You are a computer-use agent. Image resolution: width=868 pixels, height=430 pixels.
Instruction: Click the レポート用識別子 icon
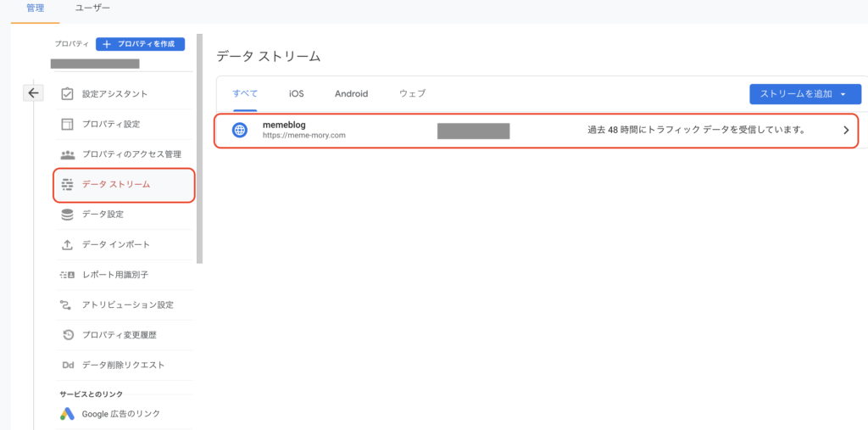point(67,275)
